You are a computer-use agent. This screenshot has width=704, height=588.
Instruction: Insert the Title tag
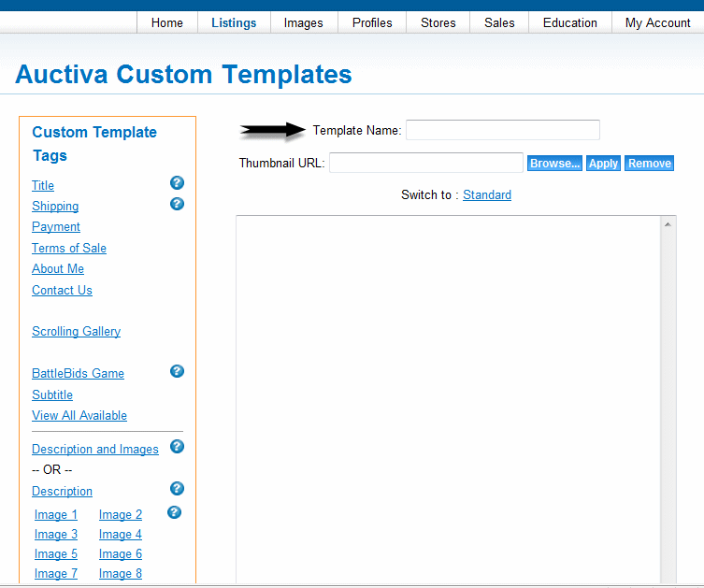43,185
